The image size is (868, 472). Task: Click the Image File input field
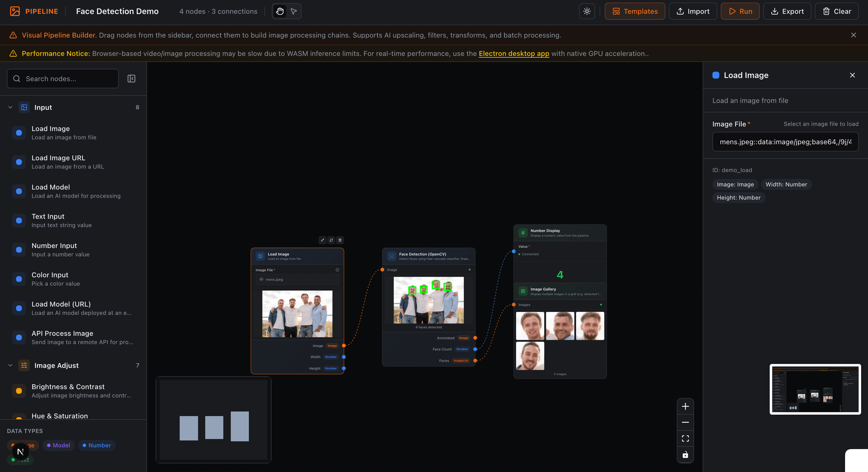785,142
